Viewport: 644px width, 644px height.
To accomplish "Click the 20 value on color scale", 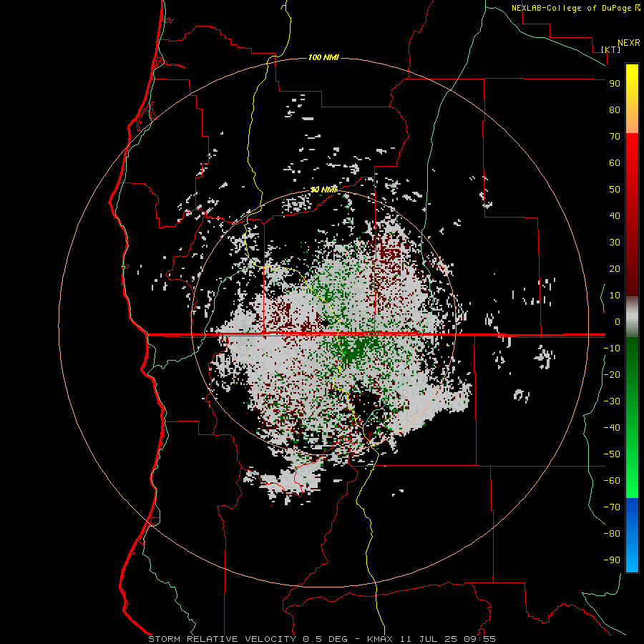I will tap(615, 268).
